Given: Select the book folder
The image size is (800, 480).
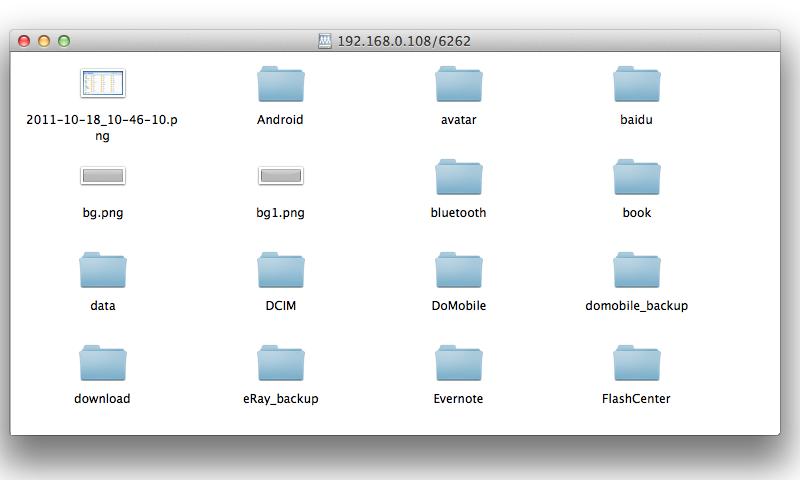Looking at the screenshot, I should [x=636, y=178].
